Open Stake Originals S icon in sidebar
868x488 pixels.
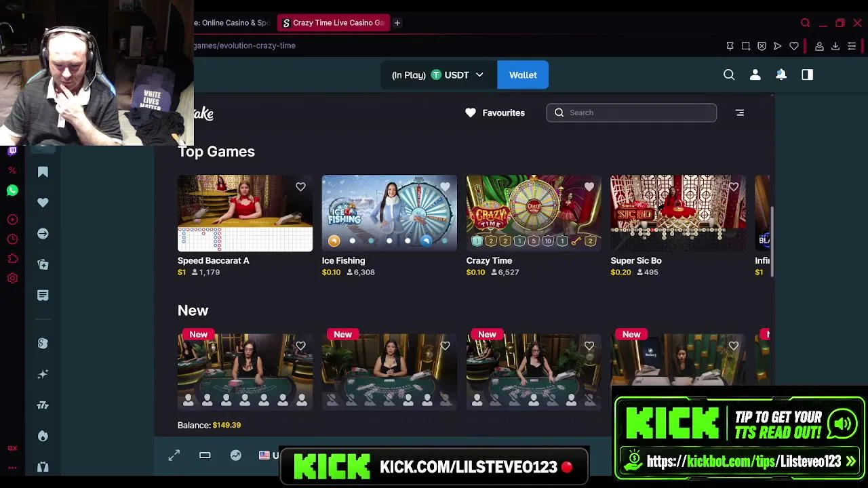43,344
